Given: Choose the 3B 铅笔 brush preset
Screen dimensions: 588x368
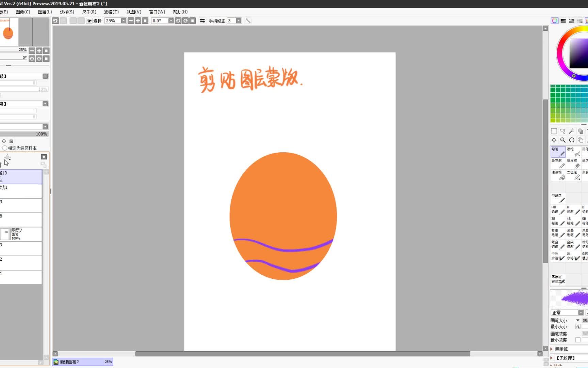Looking at the screenshot, I should pyautogui.click(x=558, y=221).
